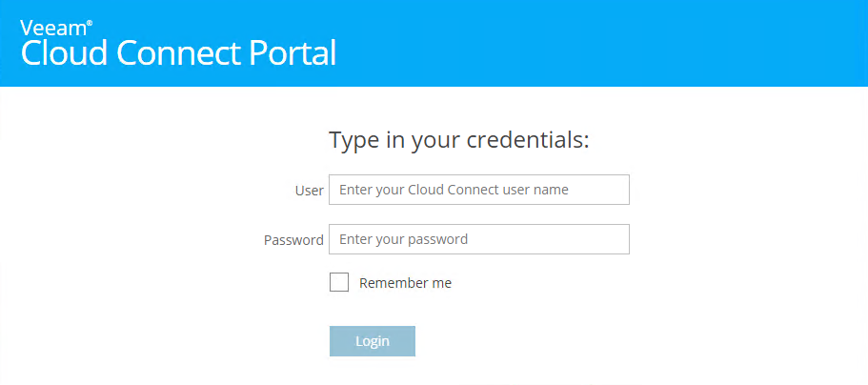
Task: Click the "Enter your password" placeholder text
Action: [403, 239]
